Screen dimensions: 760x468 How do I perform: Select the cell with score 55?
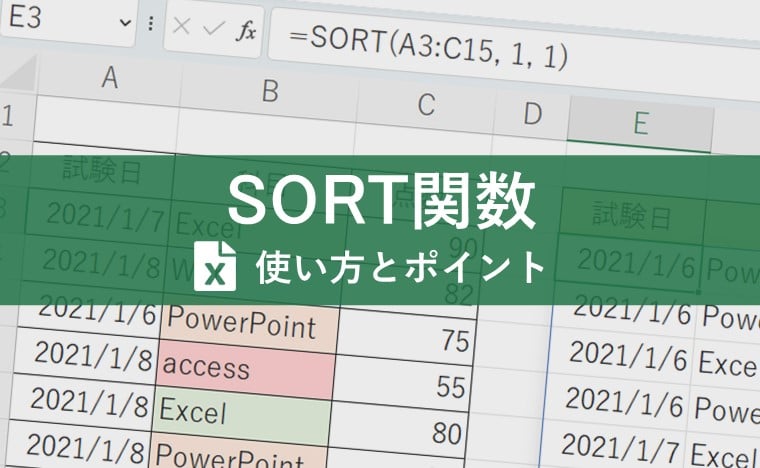pyautogui.click(x=408, y=388)
